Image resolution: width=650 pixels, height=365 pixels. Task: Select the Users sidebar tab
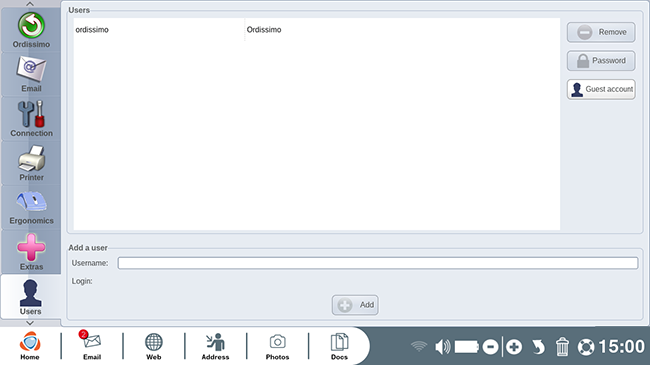pyautogui.click(x=31, y=297)
